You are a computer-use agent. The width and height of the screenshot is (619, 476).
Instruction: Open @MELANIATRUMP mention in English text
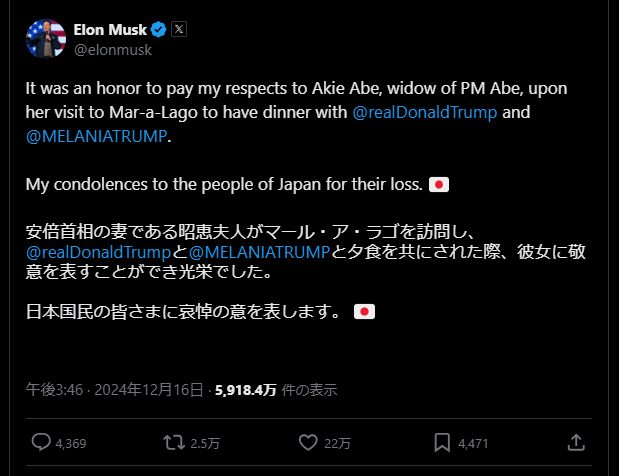click(x=96, y=135)
